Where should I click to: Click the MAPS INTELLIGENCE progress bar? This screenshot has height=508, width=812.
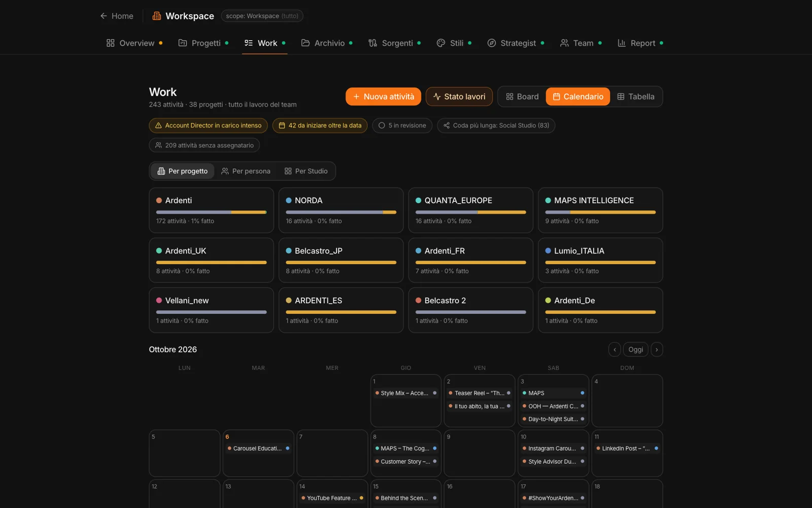coord(600,212)
